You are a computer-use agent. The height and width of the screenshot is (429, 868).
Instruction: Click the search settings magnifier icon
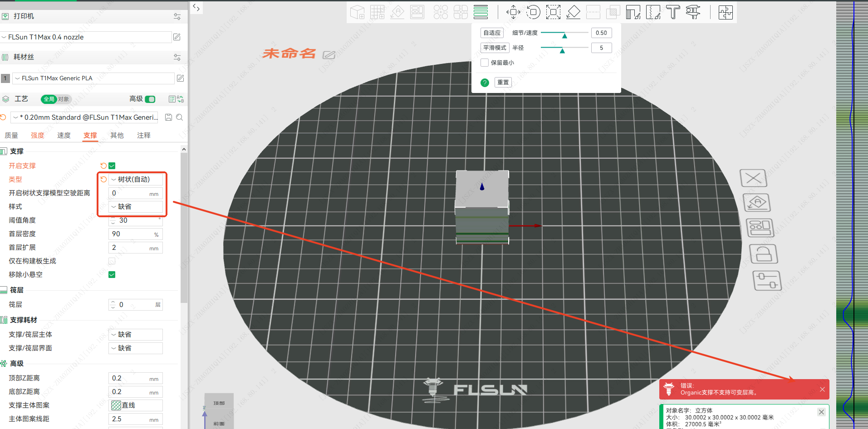click(x=180, y=117)
